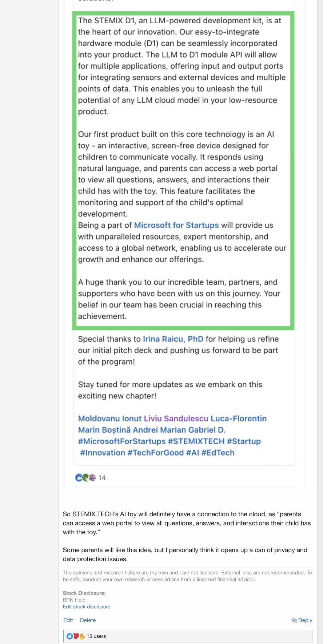
Task: Click the Moldovanu Ionut mention
Action: (110, 418)
